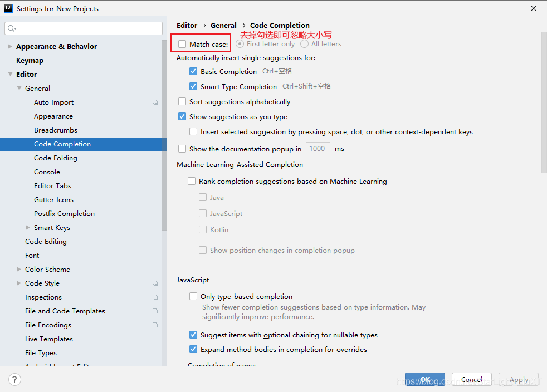Enable Insert selected suggestion by pressing space

point(193,131)
